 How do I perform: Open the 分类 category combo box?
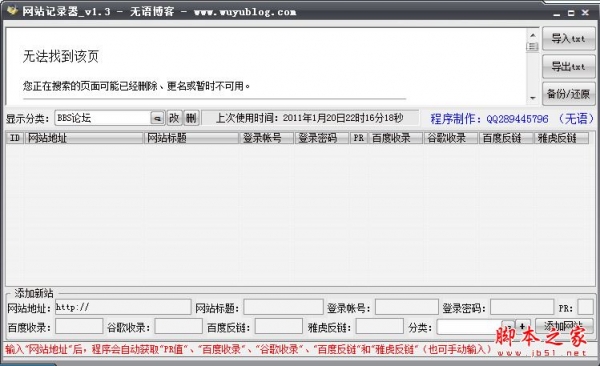[x=476, y=327]
